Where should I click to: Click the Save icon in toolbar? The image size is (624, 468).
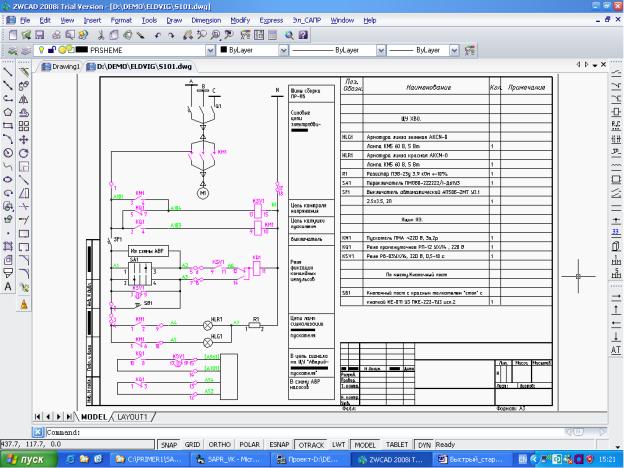(41, 34)
